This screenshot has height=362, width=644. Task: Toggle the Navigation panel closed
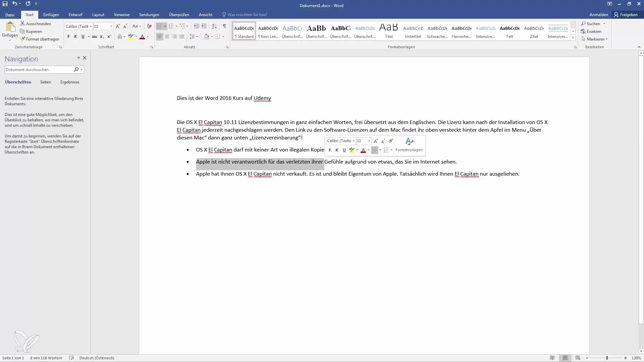(x=84, y=57)
